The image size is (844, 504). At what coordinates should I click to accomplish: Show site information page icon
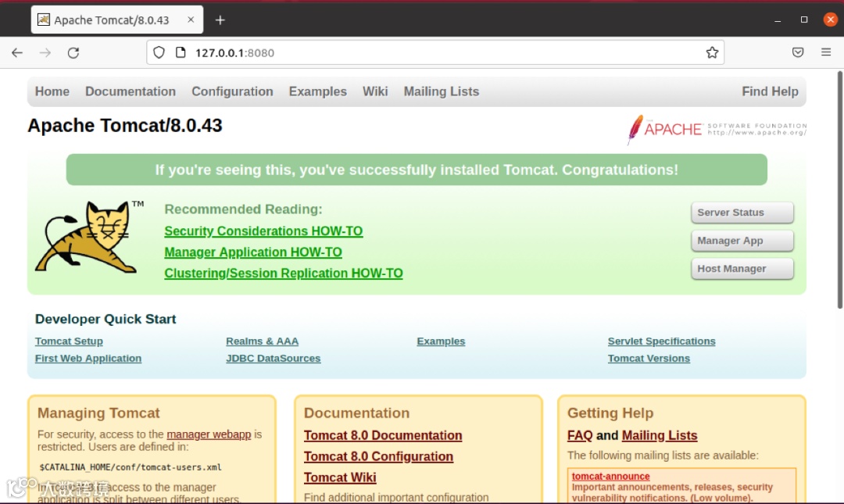[x=181, y=52]
